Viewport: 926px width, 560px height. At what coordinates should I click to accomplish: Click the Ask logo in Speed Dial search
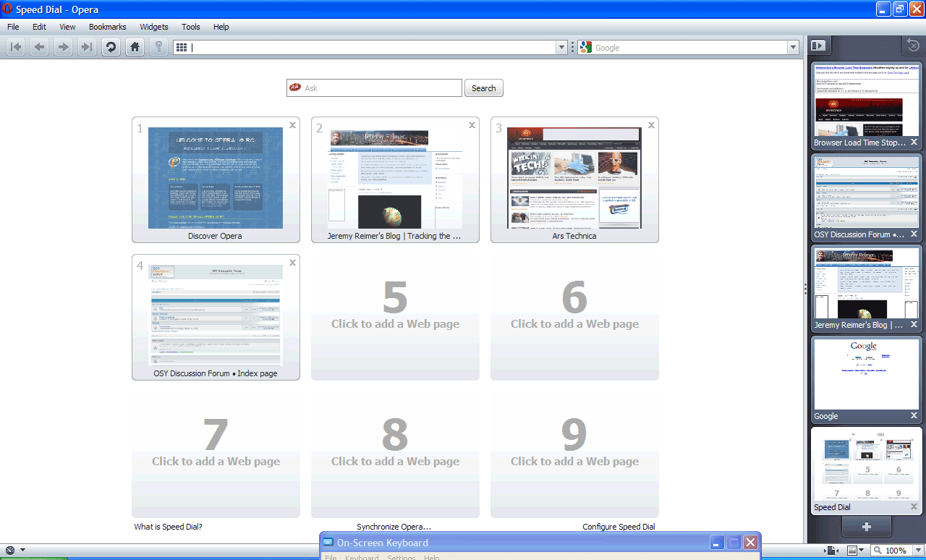(294, 88)
